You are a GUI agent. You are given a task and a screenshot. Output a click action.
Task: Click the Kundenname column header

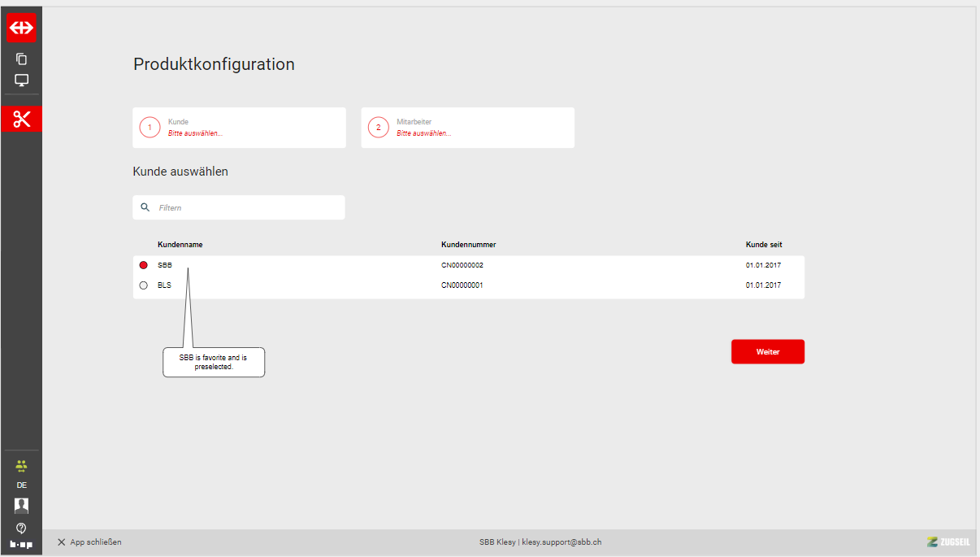pyautogui.click(x=180, y=245)
